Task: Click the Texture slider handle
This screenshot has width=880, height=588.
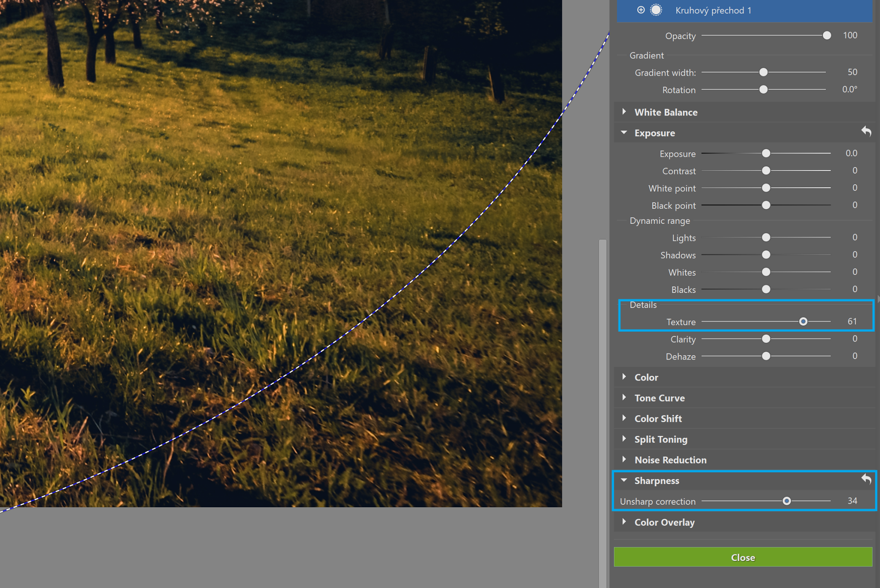Action: [x=803, y=321]
